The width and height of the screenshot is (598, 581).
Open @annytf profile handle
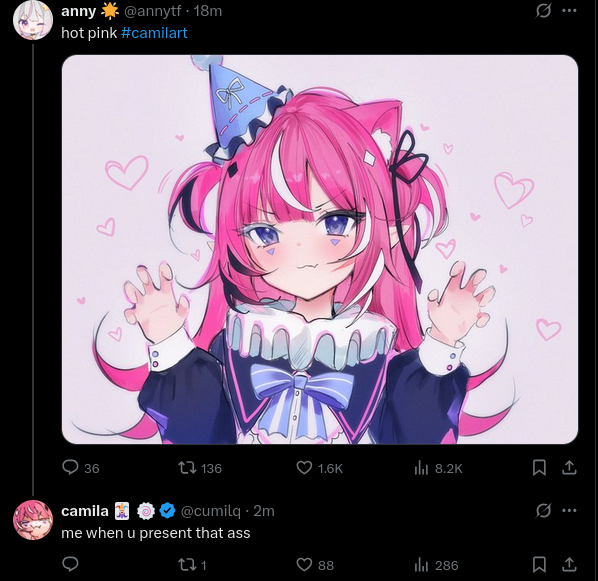point(152,11)
